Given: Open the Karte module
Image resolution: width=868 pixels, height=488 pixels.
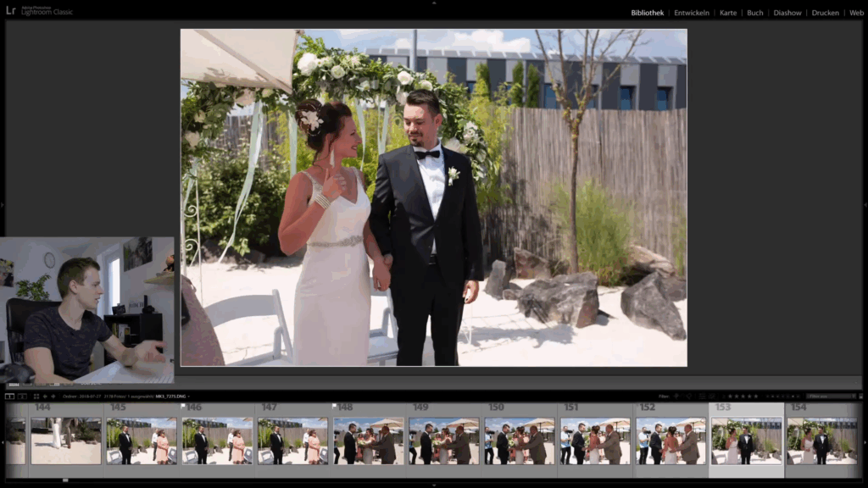Looking at the screenshot, I should point(728,13).
